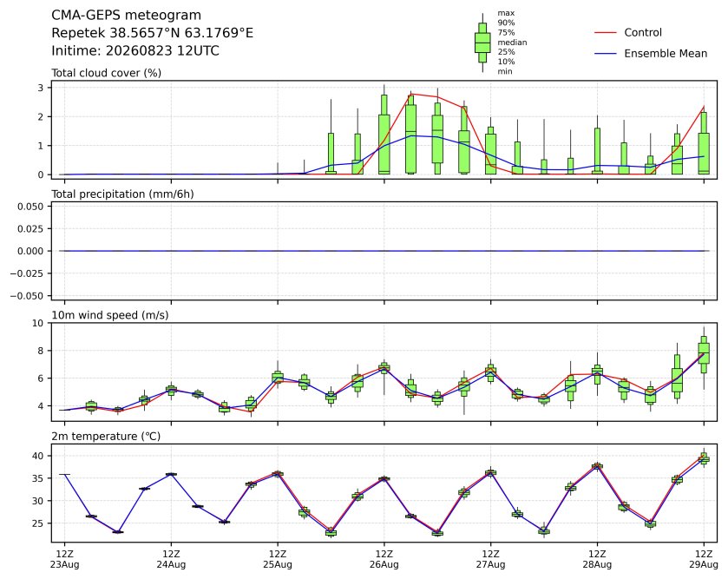Click the temperature box plot at 12Z 29Aug
Viewport: 728px width, 579px height.
[x=704, y=458]
